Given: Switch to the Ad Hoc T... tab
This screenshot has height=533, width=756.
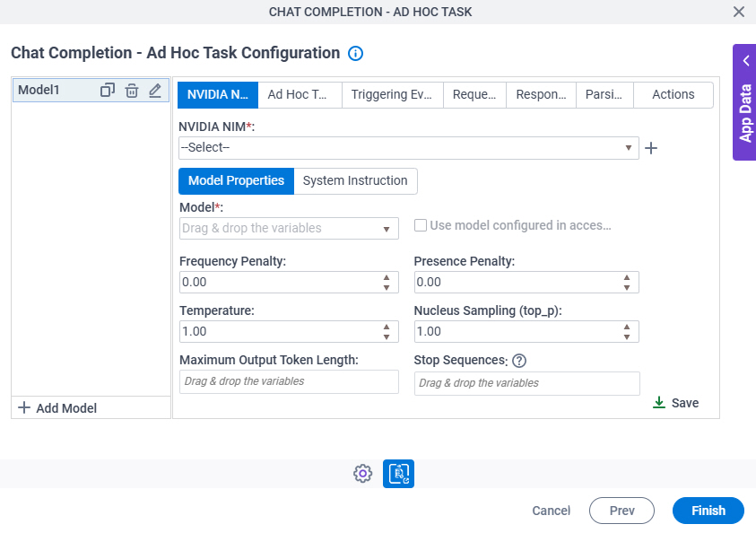Looking at the screenshot, I should click(300, 94).
